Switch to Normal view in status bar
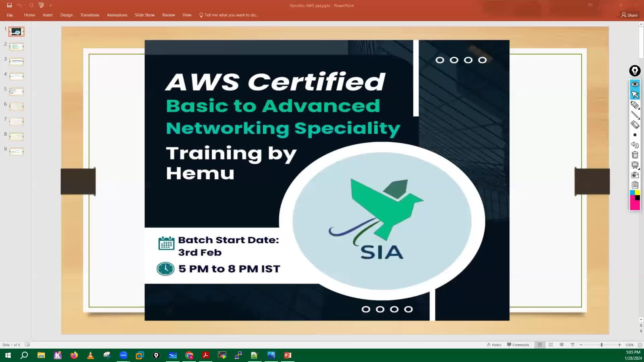Viewport: 644px width, 362px height. pos(540,345)
